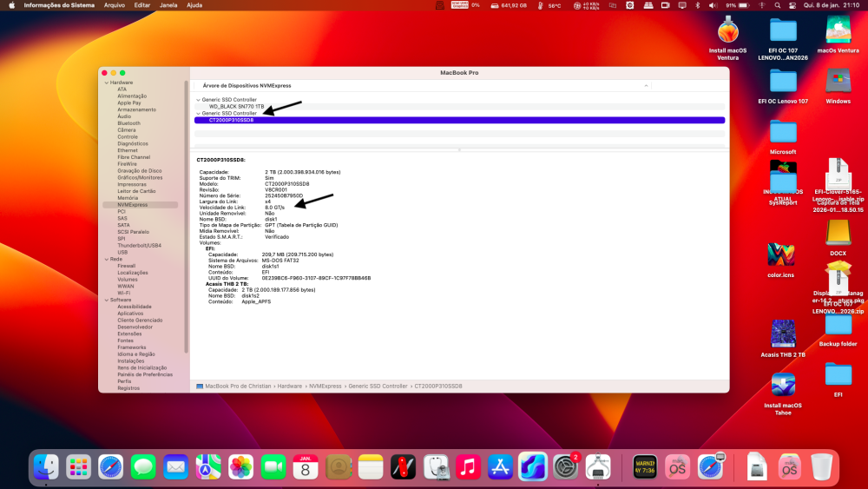Open Maps from the Dock
Viewport: 868px width, 489px height.
208,467
